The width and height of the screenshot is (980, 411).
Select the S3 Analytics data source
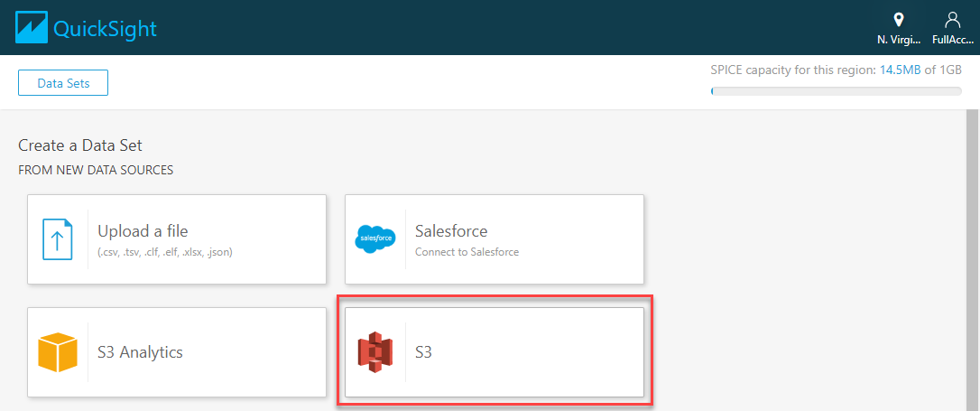coord(177,352)
